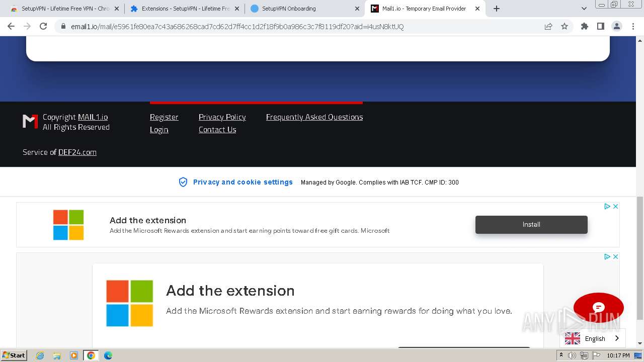Open the Contact Us link
644x362 pixels.
coord(217,130)
